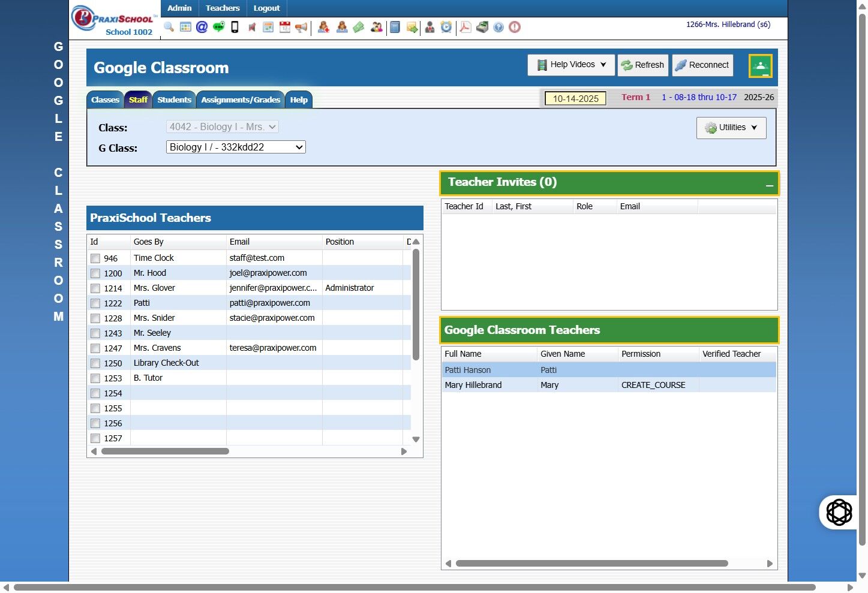Switch to the Students tab

point(174,100)
